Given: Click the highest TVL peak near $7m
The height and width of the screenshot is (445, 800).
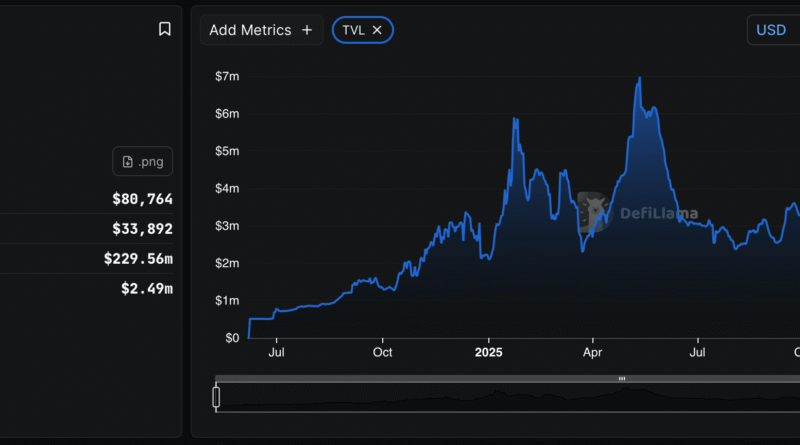Looking at the screenshot, I should pyautogui.click(x=639, y=78).
